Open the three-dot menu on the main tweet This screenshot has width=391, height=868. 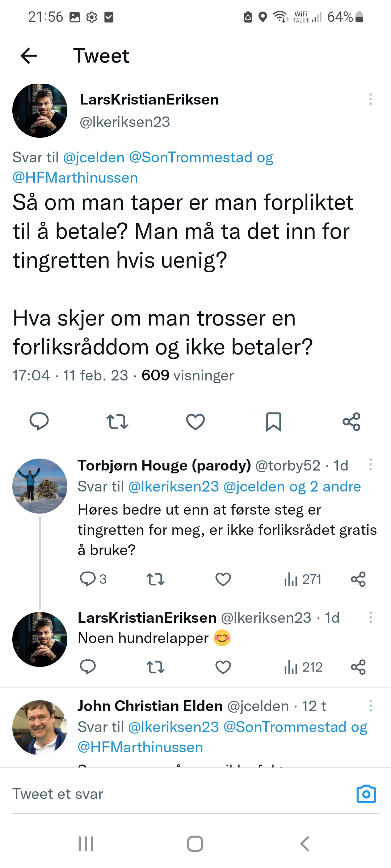point(370,99)
